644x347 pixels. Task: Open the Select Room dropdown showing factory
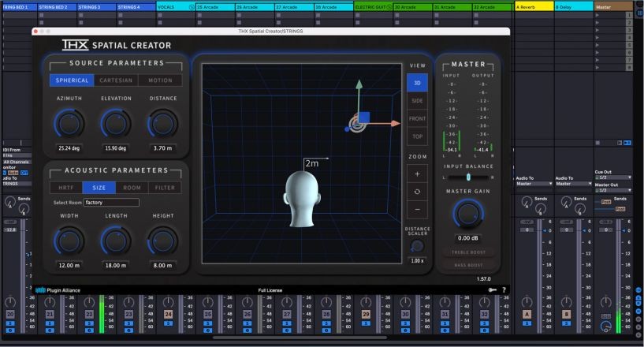point(111,203)
